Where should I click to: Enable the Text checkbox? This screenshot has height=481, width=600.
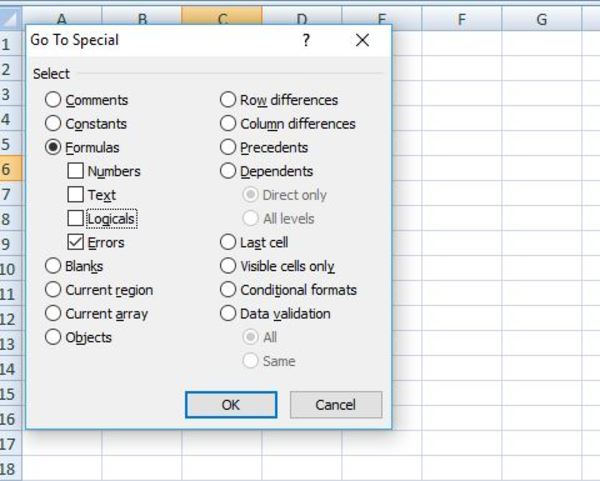click(x=75, y=195)
